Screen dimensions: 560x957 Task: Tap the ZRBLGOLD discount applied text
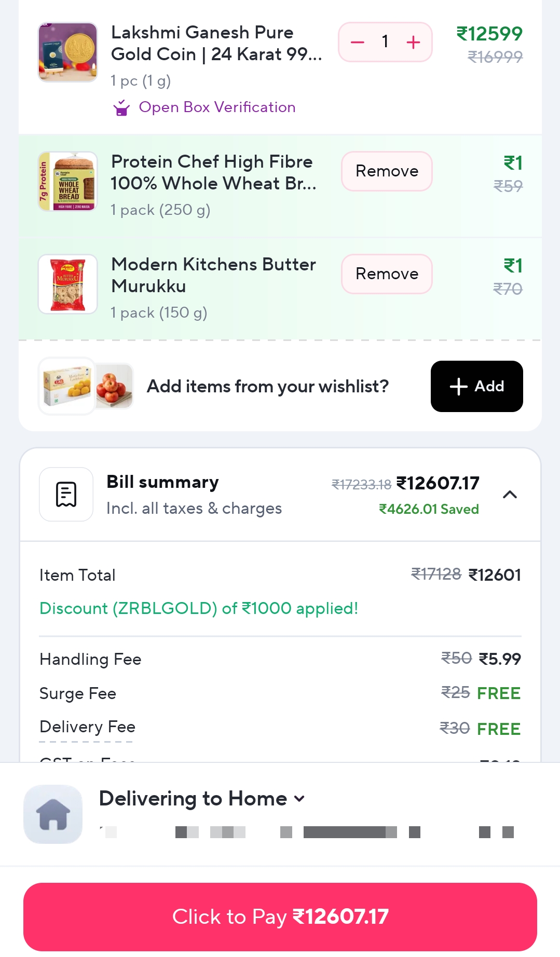point(199,608)
